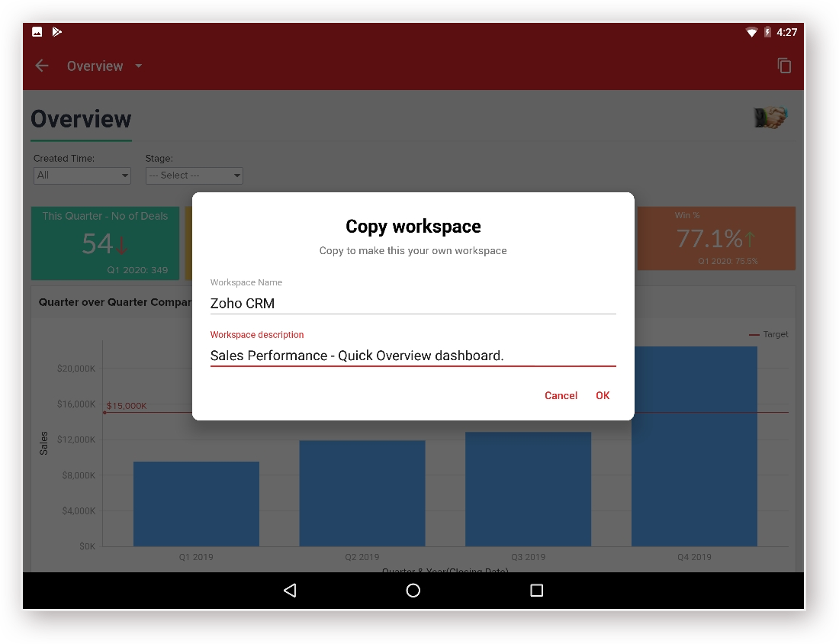This screenshot has width=839, height=644.
Task: Tap the battery charging status icon
Action: 767,32
